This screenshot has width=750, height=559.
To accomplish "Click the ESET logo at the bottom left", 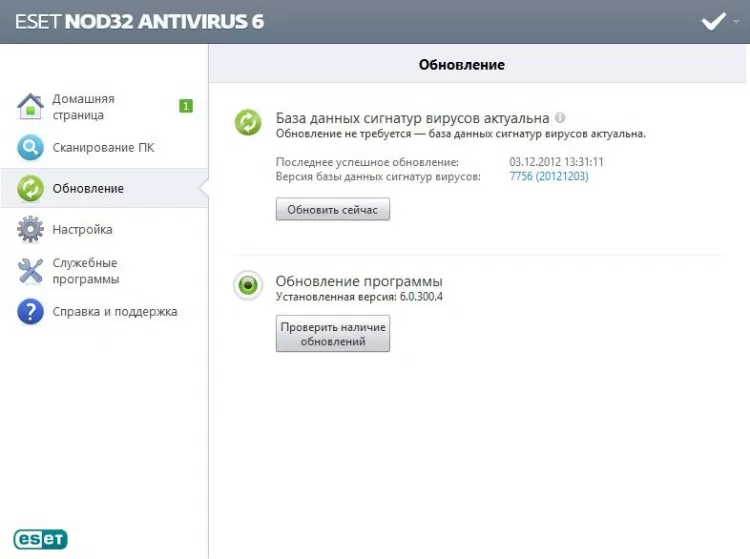I will click(x=41, y=539).
